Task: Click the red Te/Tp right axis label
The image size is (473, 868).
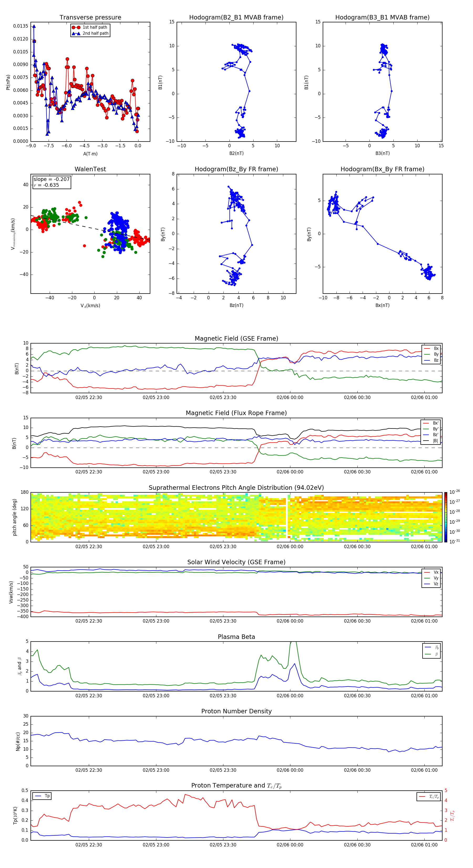Action: point(453,815)
